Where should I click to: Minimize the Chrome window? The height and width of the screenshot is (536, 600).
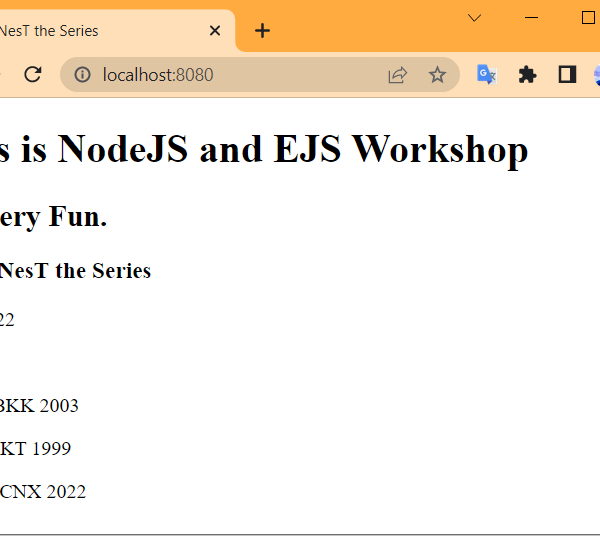click(531, 18)
